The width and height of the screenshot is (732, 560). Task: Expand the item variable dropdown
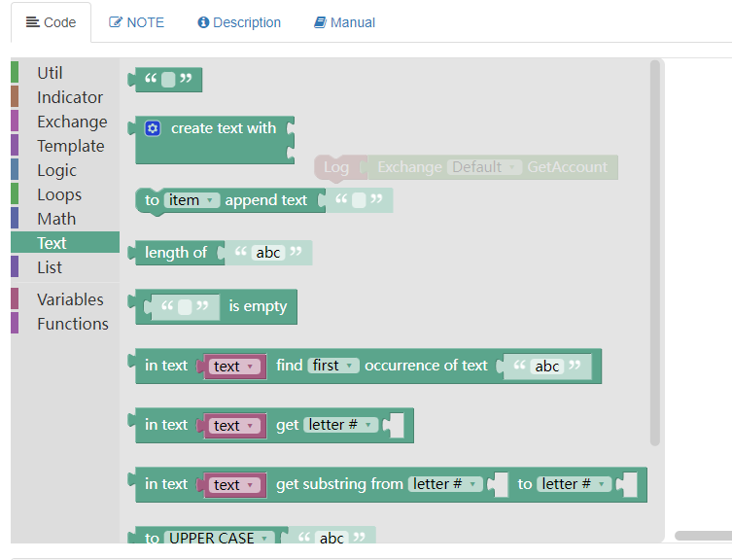[191, 200]
